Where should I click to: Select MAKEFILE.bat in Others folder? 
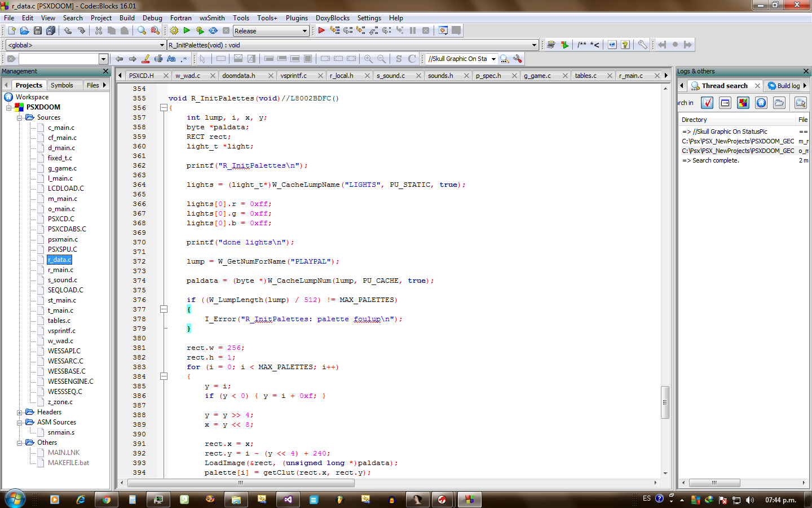pos(68,463)
